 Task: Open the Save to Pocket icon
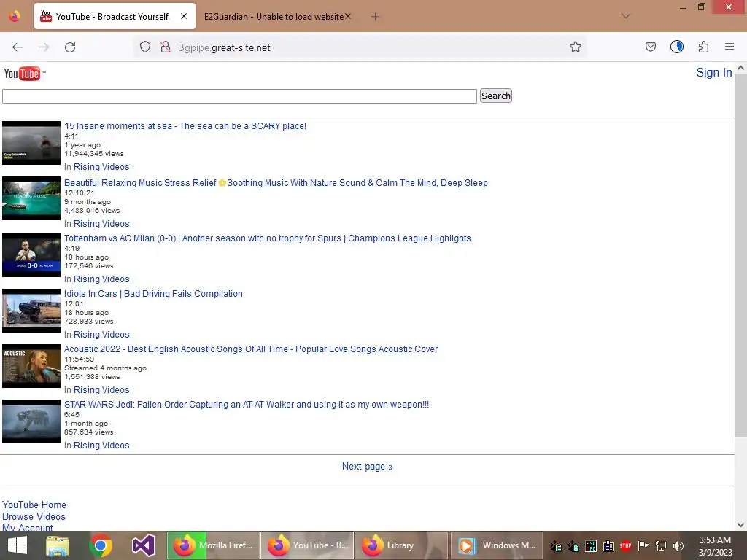pos(650,47)
